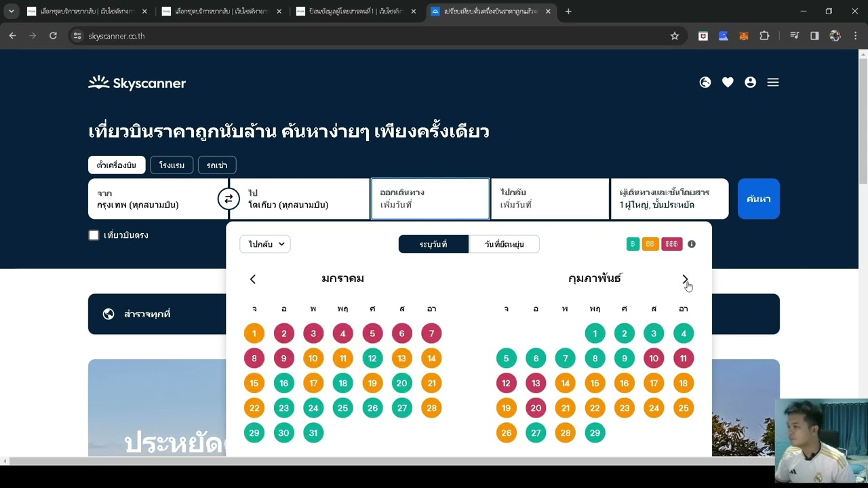
Task: Select the รถเช่า car hire tab
Action: tap(217, 165)
